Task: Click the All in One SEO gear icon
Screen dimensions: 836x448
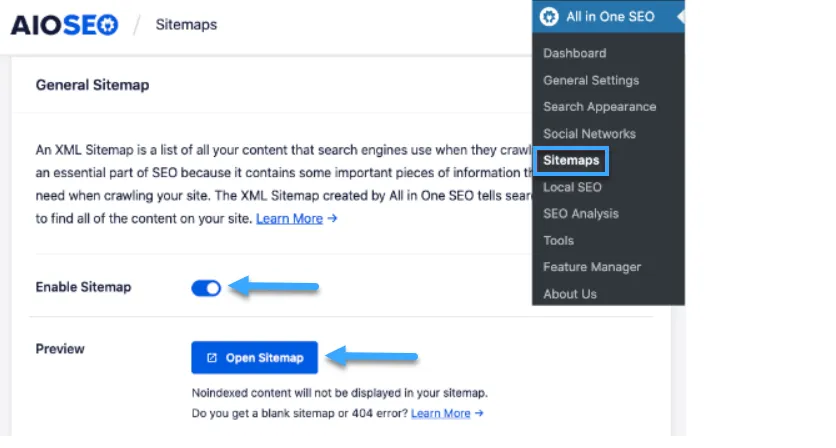Action: (549, 17)
